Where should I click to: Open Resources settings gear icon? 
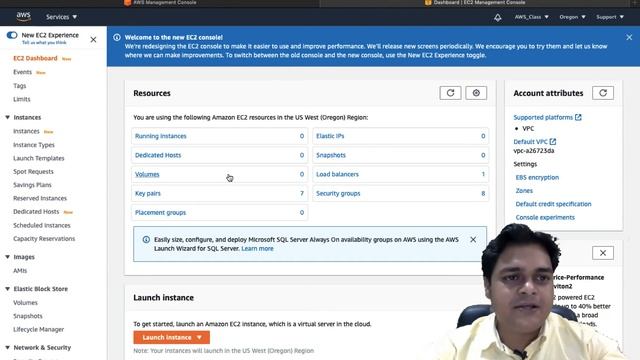point(476,93)
